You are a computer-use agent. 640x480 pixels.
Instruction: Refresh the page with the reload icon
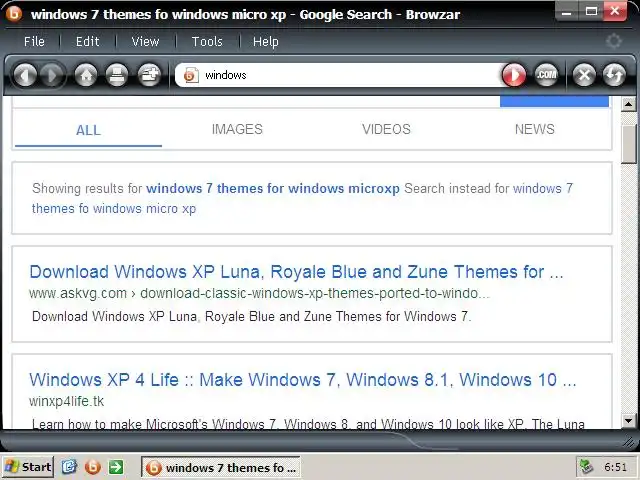614,76
